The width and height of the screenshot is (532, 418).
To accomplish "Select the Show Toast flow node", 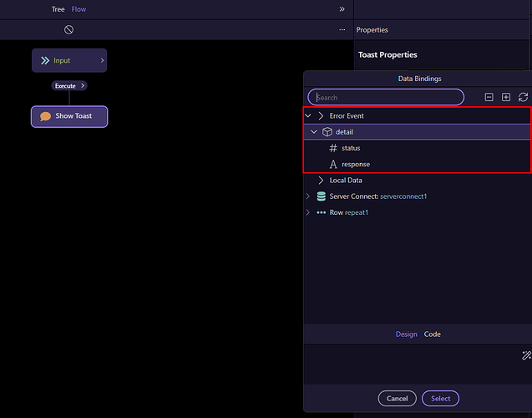I will point(69,116).
